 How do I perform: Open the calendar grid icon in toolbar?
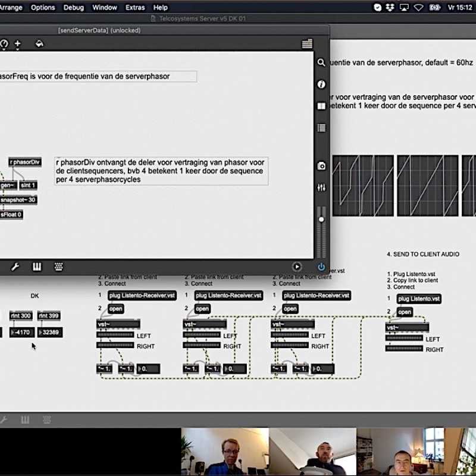[x=307, y=44]
